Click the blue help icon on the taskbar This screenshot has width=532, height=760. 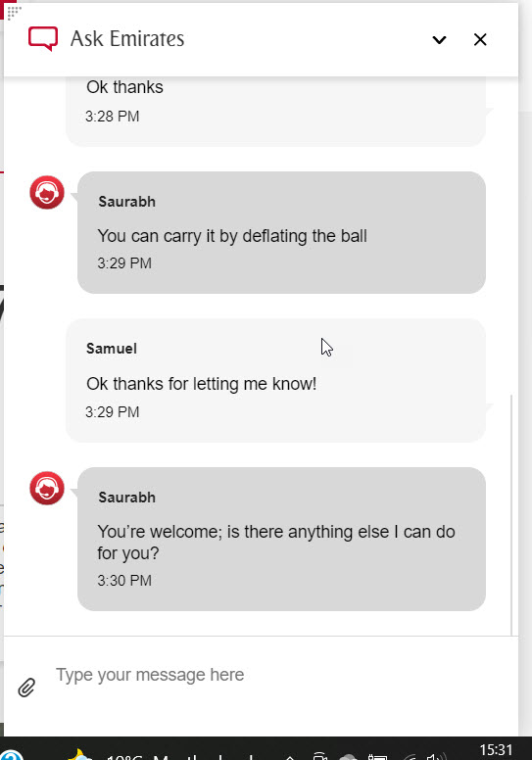[11, 755]
